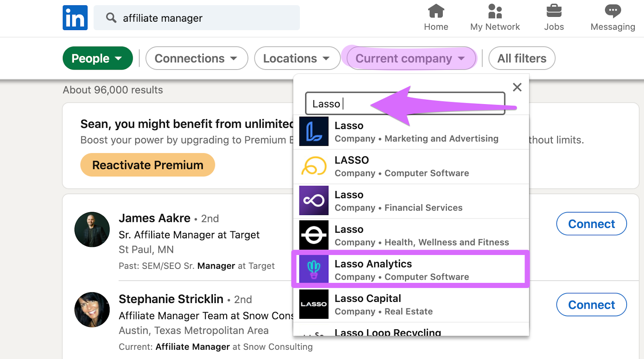Viewport: 644px width, 359px height.
Task: Connect with James Aakre
Action: 592,224
